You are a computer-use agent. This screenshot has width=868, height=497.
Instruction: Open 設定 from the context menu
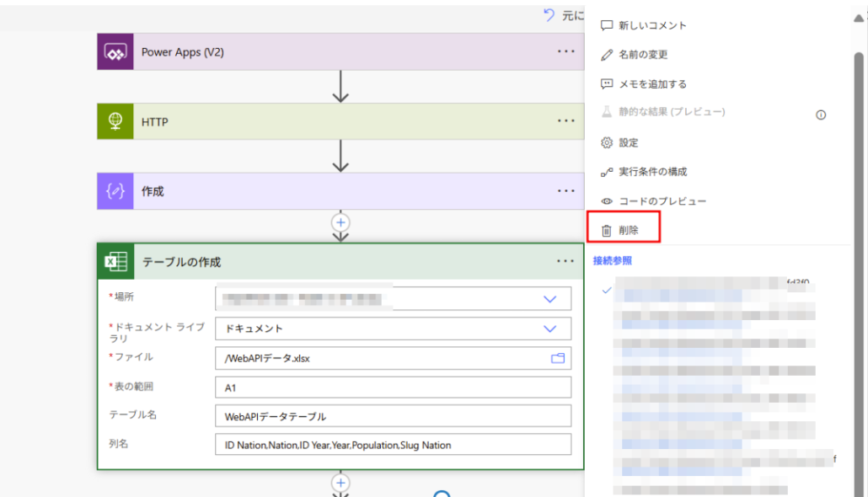(x=628, y=142)
